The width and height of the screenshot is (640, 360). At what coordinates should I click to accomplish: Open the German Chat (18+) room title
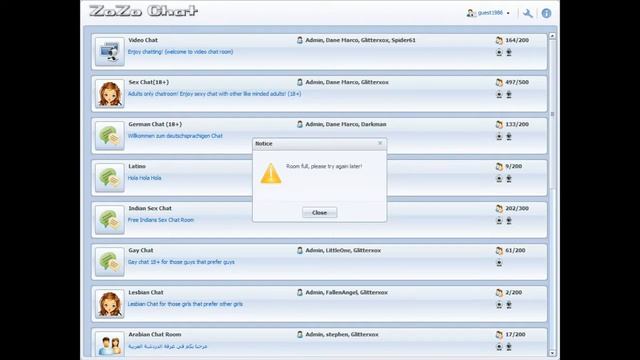[x=155, y=124]
